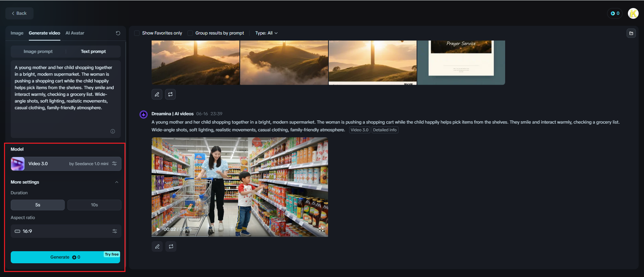Image resolution: width=644 pixels, height=277 pixels.
Task: Open the assets folder icon
Action: tap(631, 33)
